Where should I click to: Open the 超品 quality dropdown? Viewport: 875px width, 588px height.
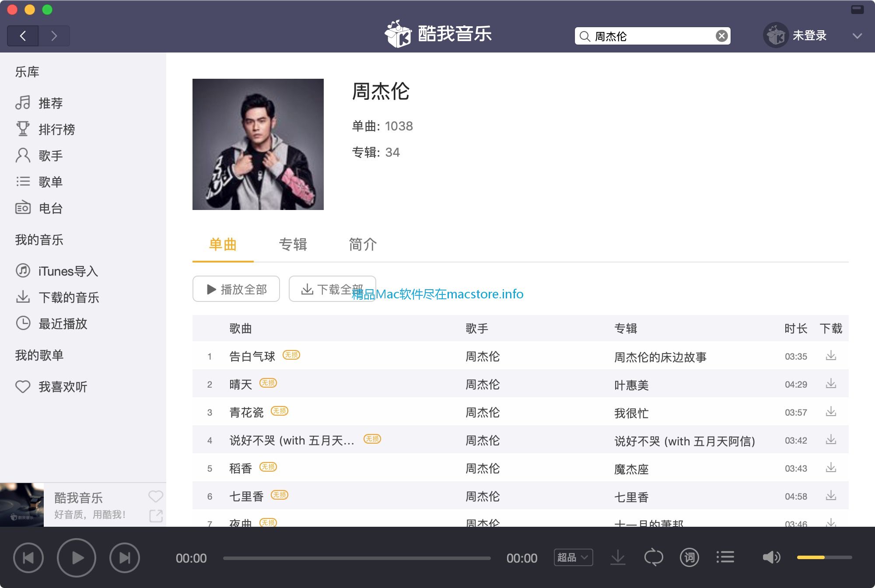point(573,557)
